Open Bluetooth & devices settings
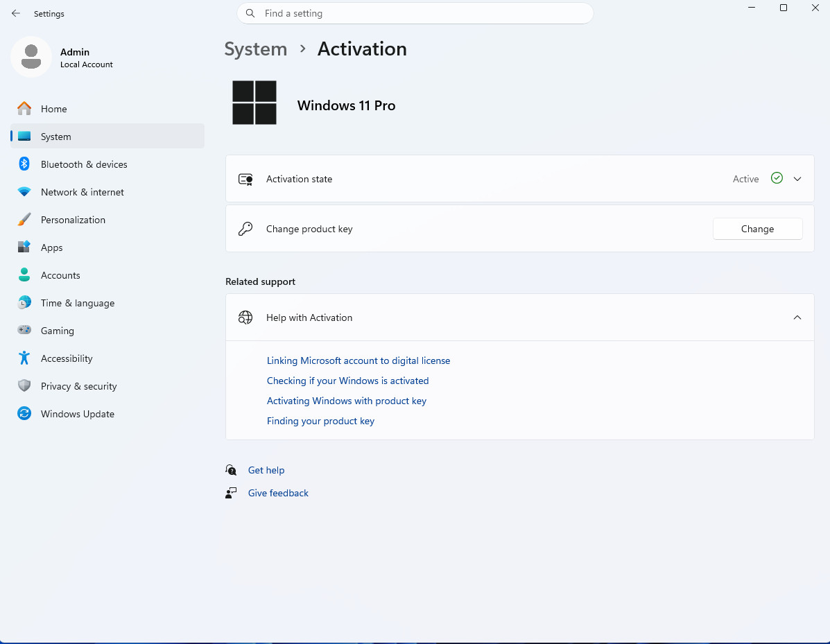 (x=107, y=164)
